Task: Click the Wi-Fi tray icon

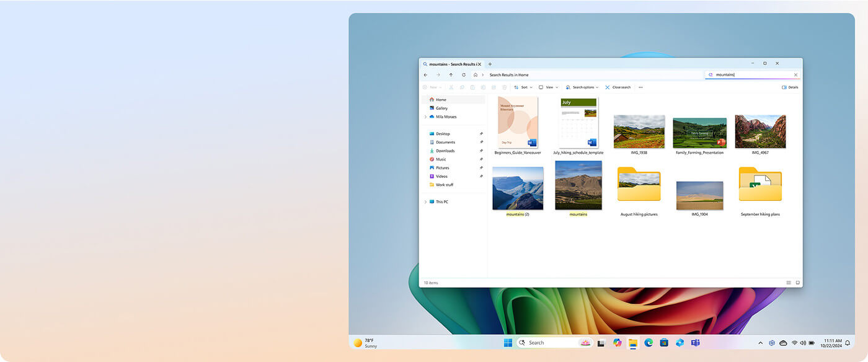Action: [x=794, y=343]
